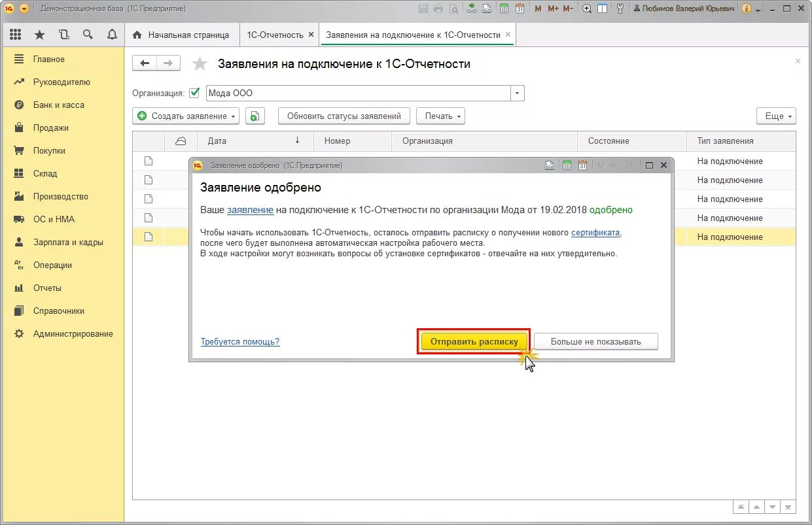Open the Руководителю section

pyautogui.click(x=63, y=82)
